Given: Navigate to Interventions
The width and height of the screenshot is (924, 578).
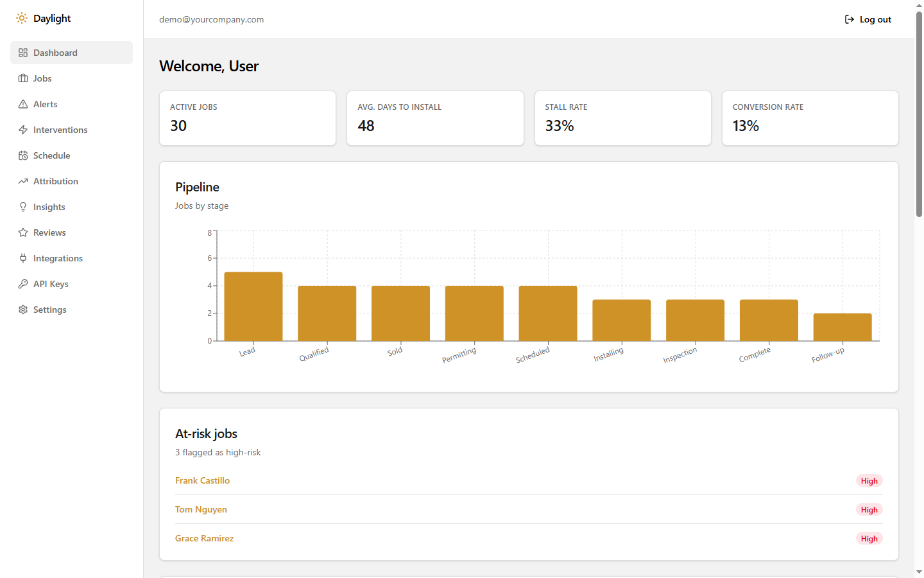Looking at the screenshot, I should 71,130.
